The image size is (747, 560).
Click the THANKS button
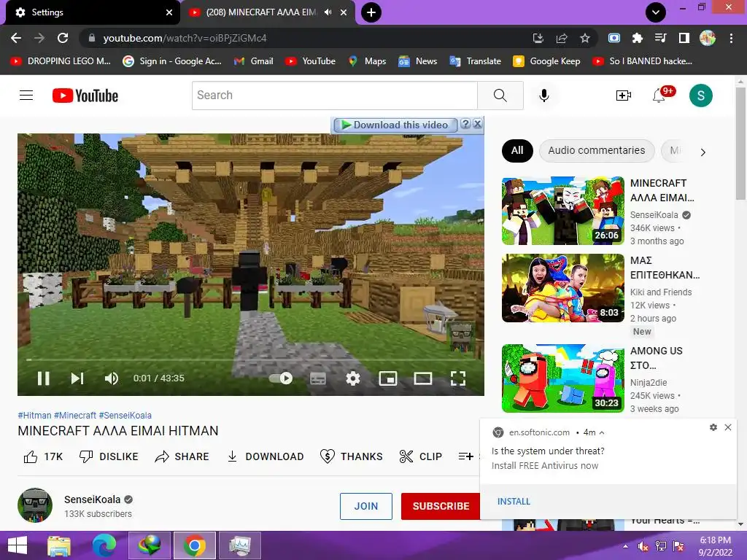[351, 456]
